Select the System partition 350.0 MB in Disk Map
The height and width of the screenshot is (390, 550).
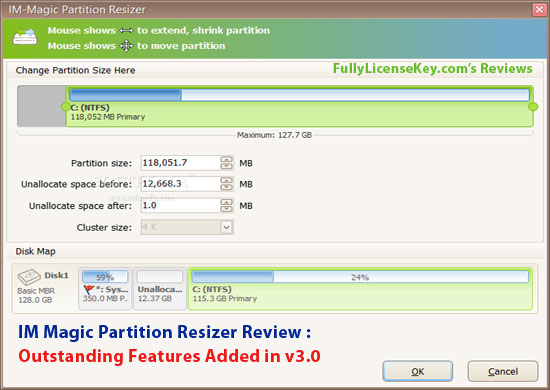105,288
